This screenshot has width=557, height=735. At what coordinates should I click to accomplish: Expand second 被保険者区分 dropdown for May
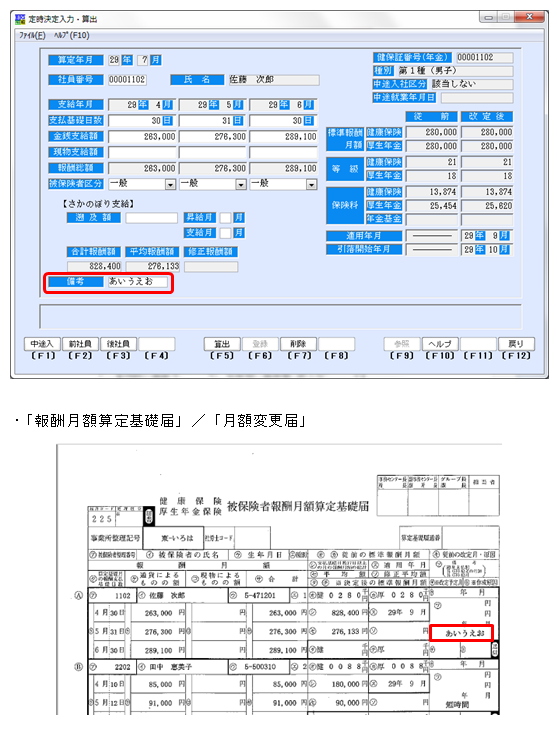241,185
